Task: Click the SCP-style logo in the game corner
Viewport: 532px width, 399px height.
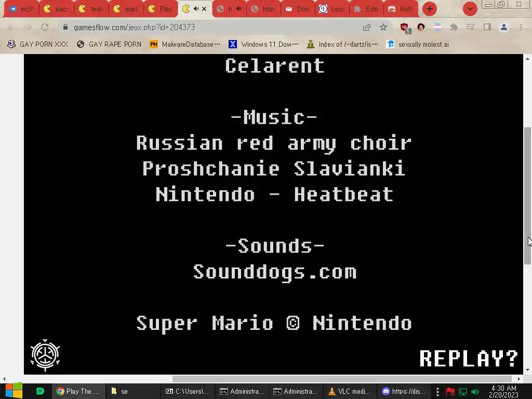Action: (x=45, y=355)
